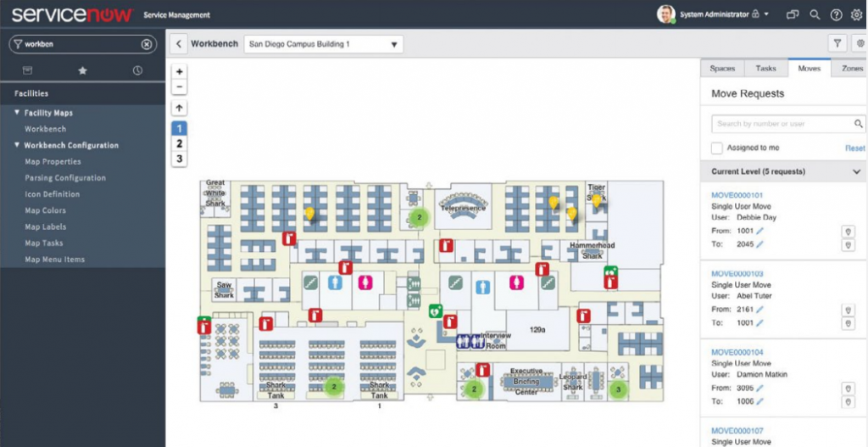Open Parsing Configuration module

pyautogui.click(x=64, y=178)
